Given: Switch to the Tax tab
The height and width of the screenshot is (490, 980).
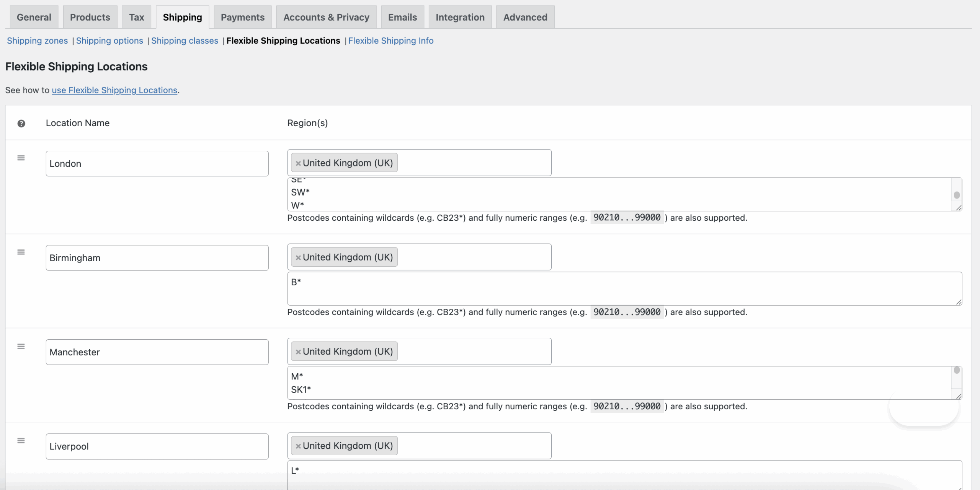Looking at the screenshot, I should pos(136,17).
